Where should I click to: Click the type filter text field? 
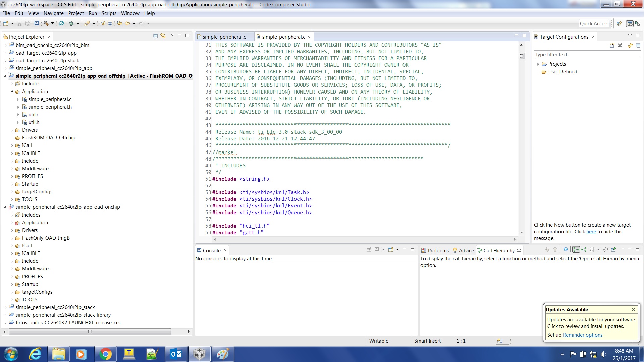[x=587, y=54]
